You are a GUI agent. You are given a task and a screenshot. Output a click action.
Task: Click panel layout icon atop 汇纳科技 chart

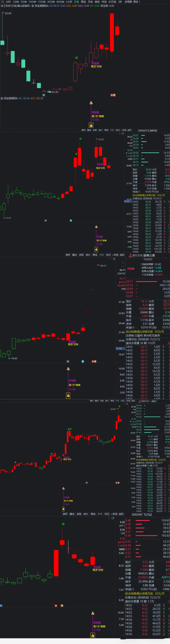coord(122,134)
